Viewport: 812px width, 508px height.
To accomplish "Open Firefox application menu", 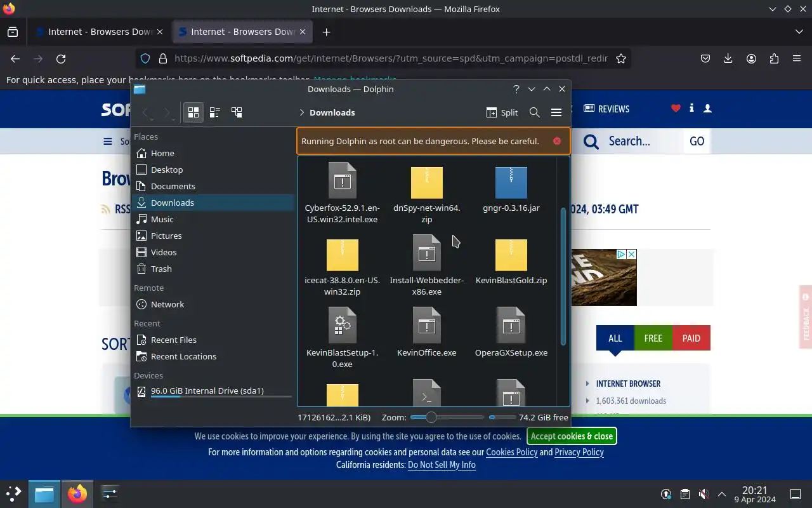I will (797, 58).
